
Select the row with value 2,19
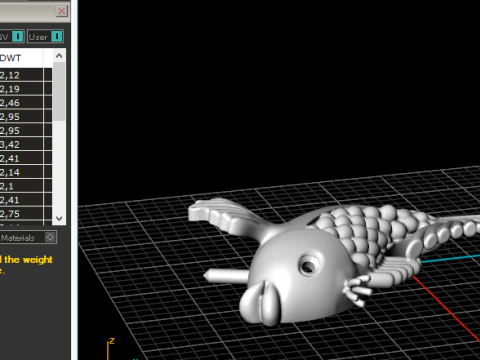tap(26, 89)
